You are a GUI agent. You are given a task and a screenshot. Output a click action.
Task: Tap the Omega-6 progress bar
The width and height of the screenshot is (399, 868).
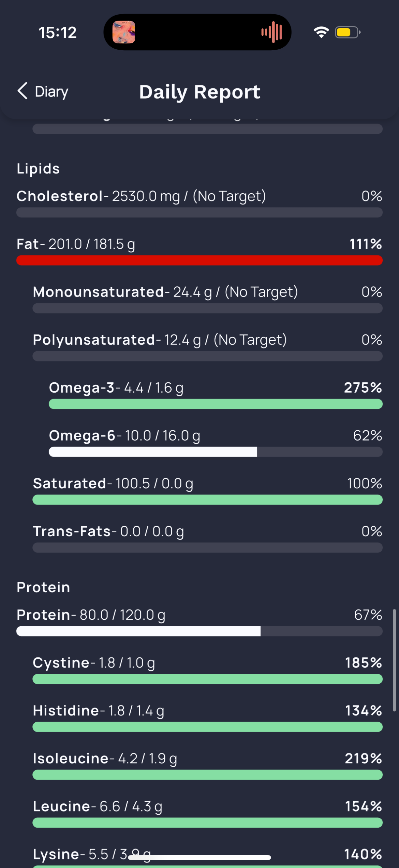(x=215, y=452)
